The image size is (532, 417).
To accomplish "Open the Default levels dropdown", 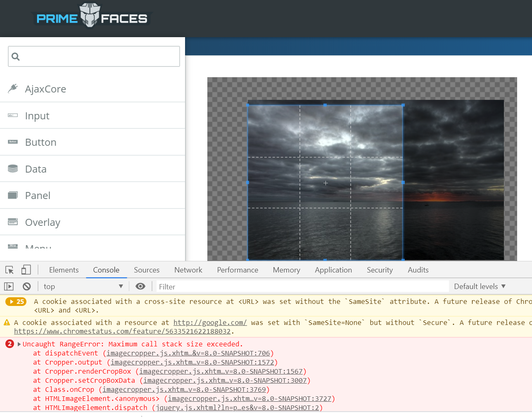I will pos(479,286).
